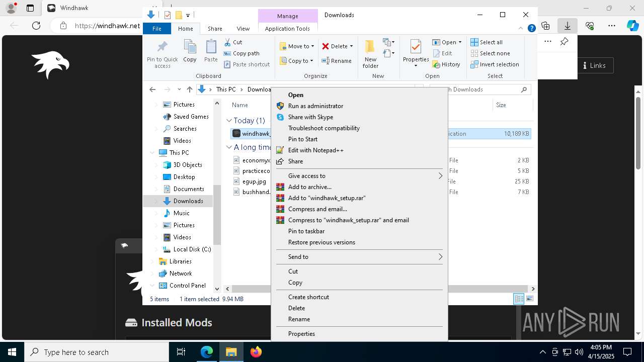644x362 pixels.
Task: Click Cut in the Clipboard group
Action: pyautogui.click(x=233, y=42)
